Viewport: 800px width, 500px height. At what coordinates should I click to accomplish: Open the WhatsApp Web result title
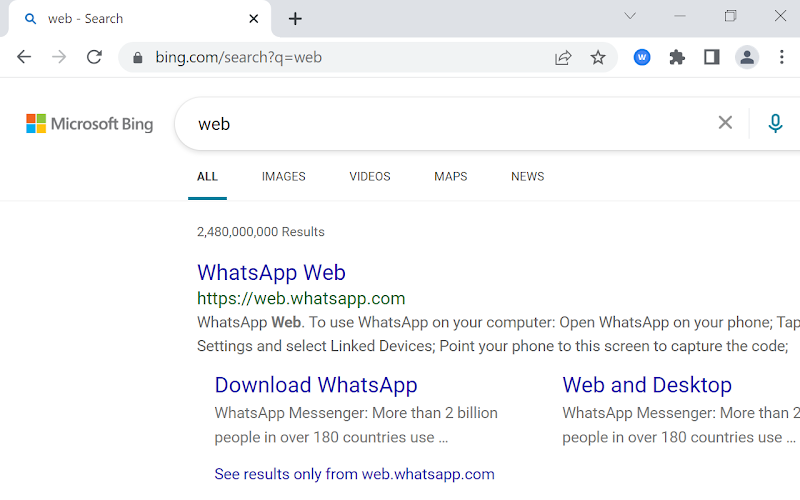(271, 272)
